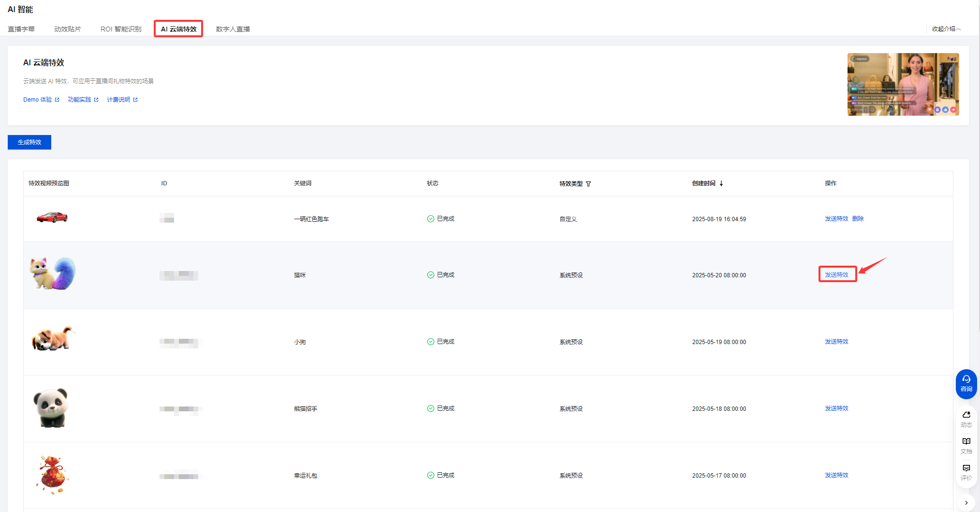Viewport: 980px width, 512px height.
Task: Open the 功能实践 link
Action: [83, 100]
